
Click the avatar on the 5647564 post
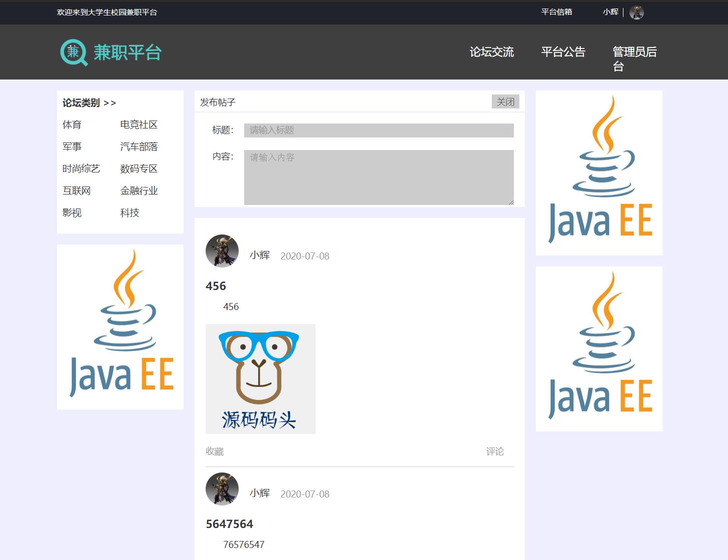[222, 489]
